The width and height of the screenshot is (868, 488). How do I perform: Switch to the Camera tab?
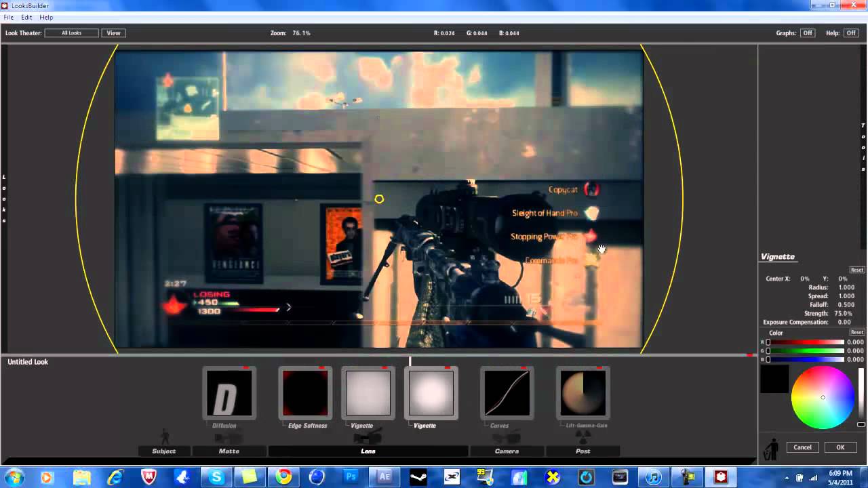coord(507,451)
